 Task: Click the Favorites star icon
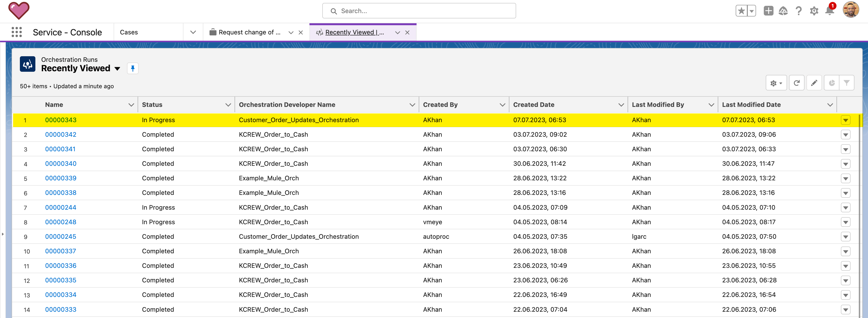[x=741, y=11]
